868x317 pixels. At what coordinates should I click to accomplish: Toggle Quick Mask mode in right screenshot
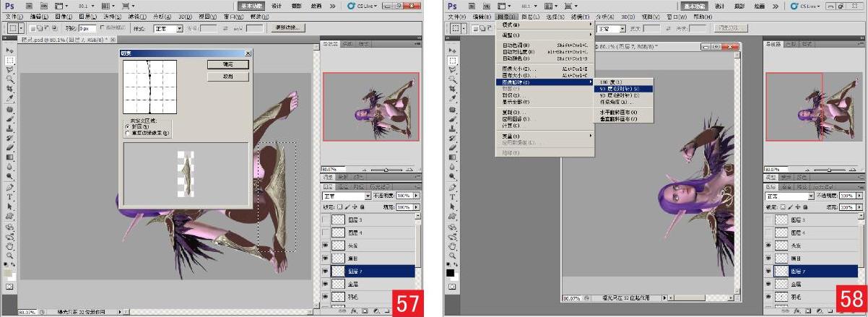tap(453, 287)
